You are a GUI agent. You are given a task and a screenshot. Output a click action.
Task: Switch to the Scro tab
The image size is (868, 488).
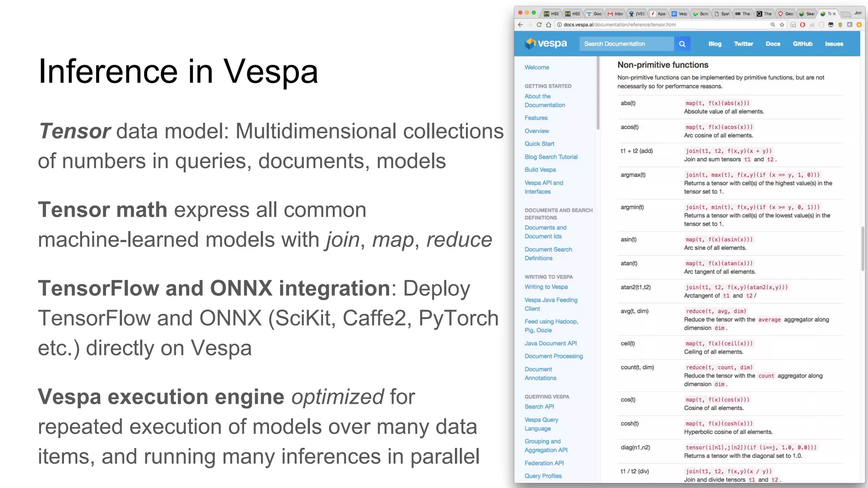[x=701, y=14]
